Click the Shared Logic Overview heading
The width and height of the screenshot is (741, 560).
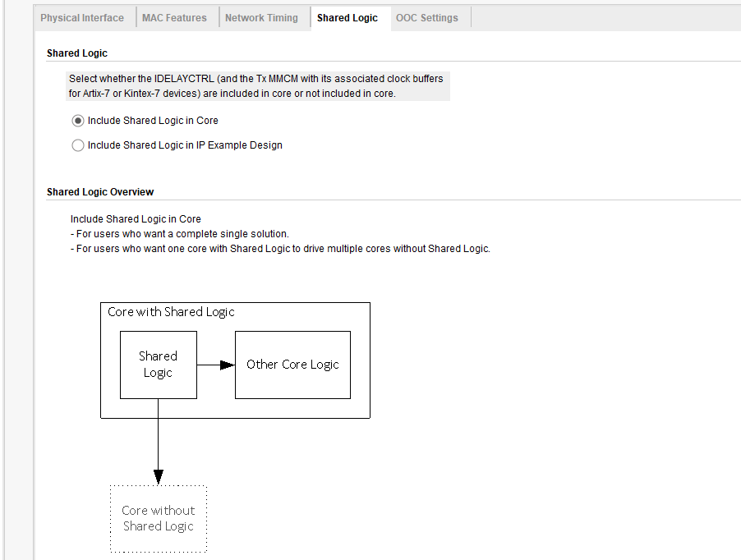100,192
